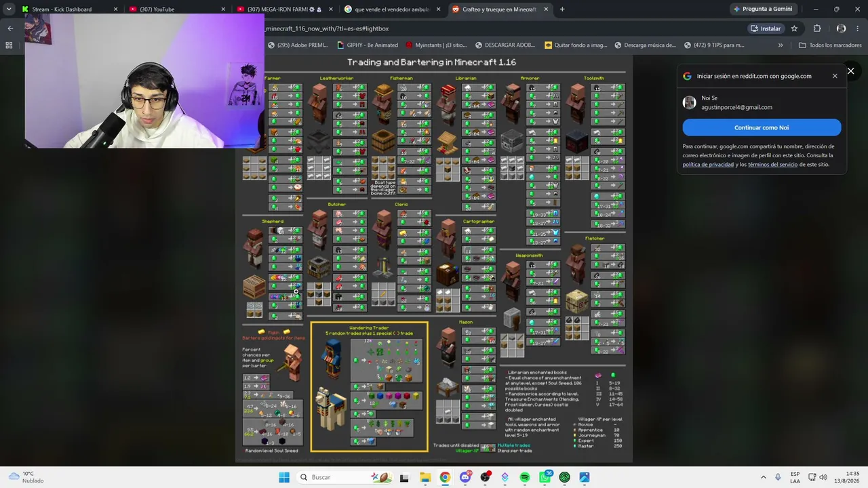Open a new browser tab
The width and height of the screenshot is (868, 488).
pyautogui.click(x=562, y=9)
